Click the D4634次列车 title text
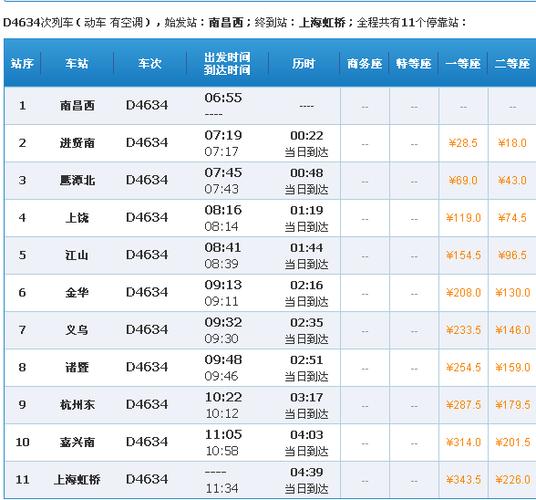The image size is (536, 500). point(38,23)
